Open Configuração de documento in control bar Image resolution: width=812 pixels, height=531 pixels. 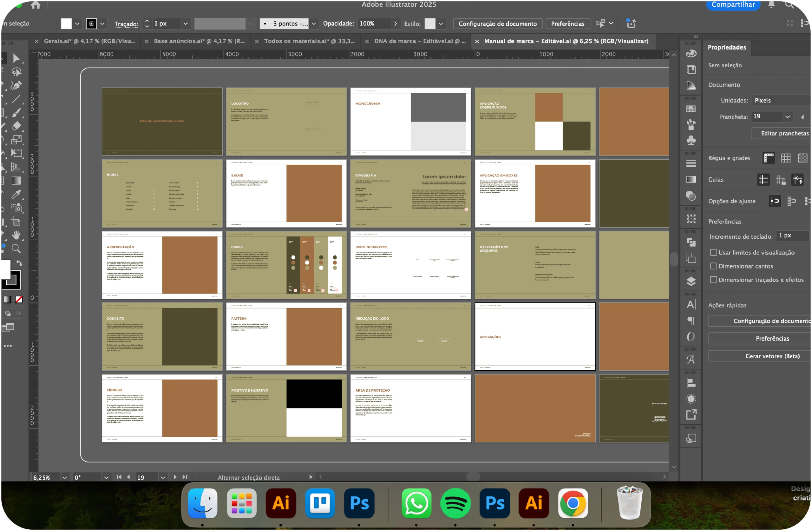point(497,23)
